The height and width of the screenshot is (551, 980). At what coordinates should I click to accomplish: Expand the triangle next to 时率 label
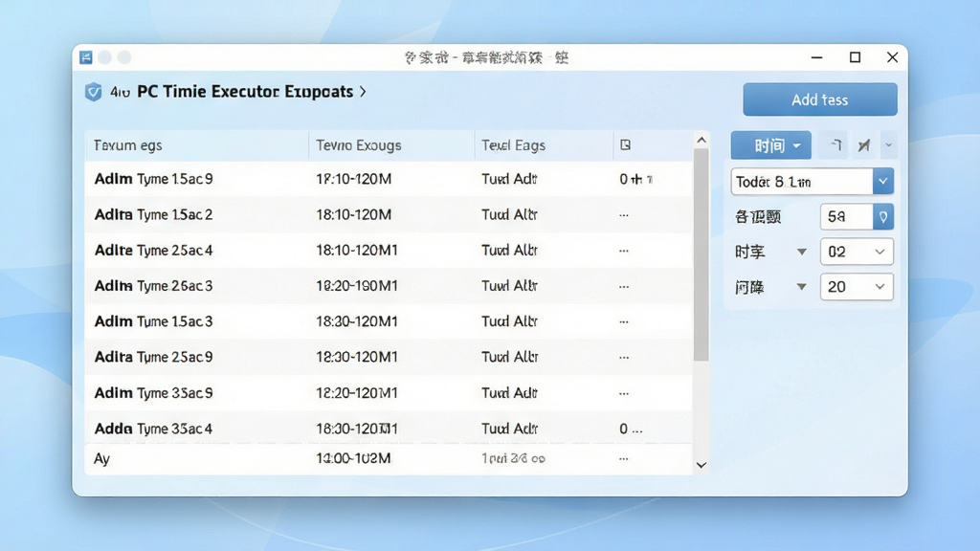[x=801, y=252]
